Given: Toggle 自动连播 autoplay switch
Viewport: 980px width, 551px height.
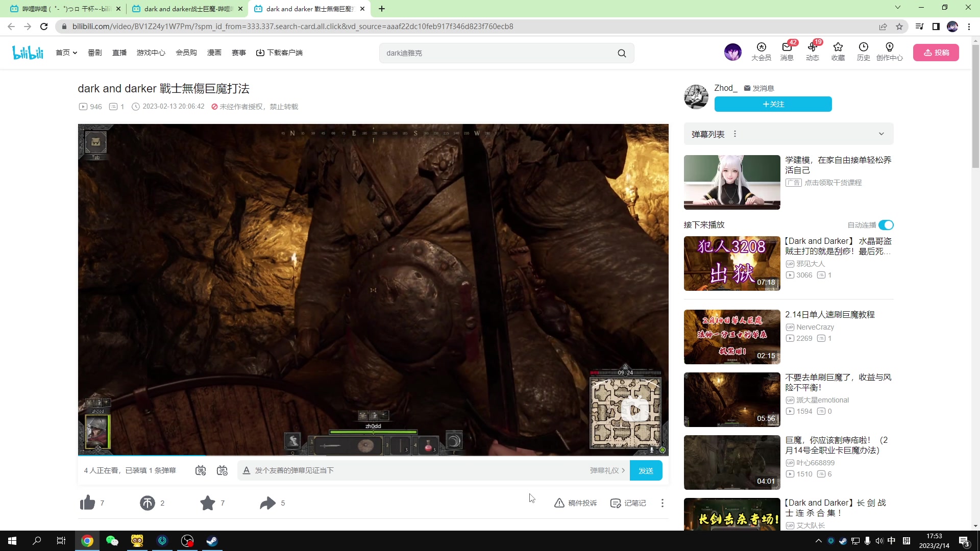Looking at the screenshot, I should click(x=886, y=225).
